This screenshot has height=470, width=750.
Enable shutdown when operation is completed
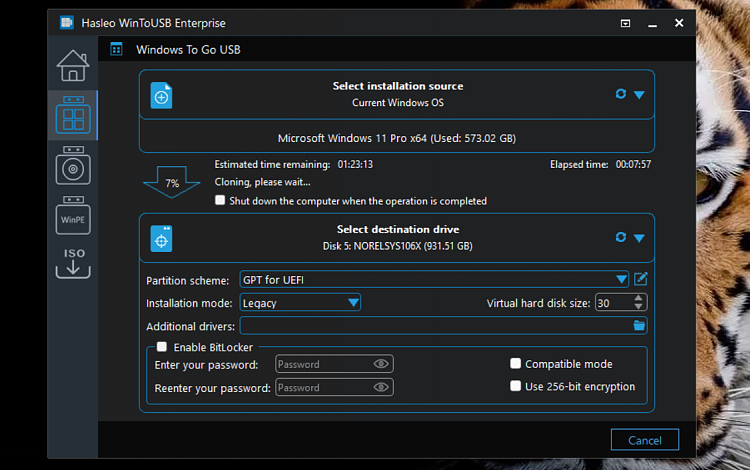click(220, 200)
